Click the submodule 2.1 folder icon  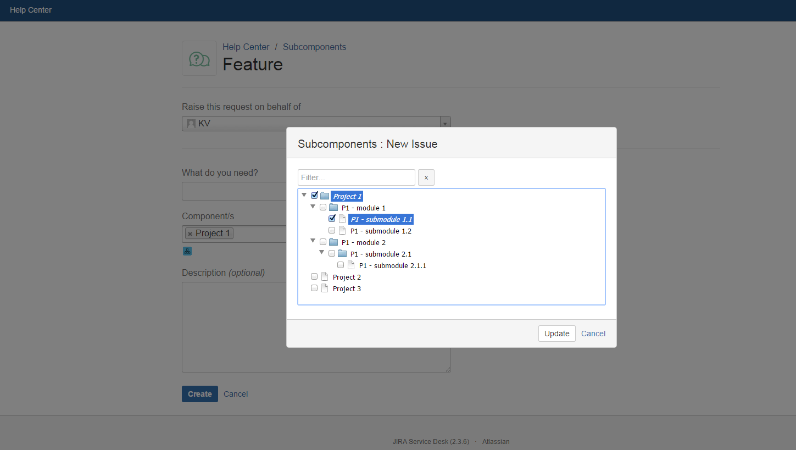[343, 253]
